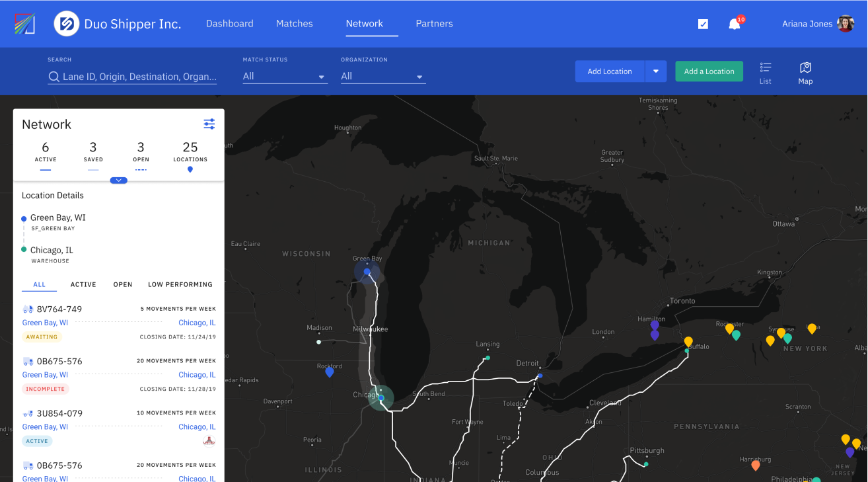Open the Matches tab

pos(295,24)
